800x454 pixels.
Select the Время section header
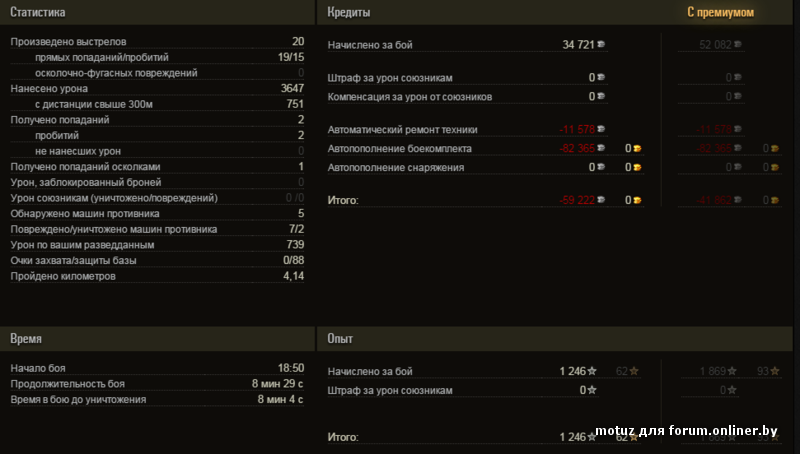pyautogui.click(x=26, y=339)
